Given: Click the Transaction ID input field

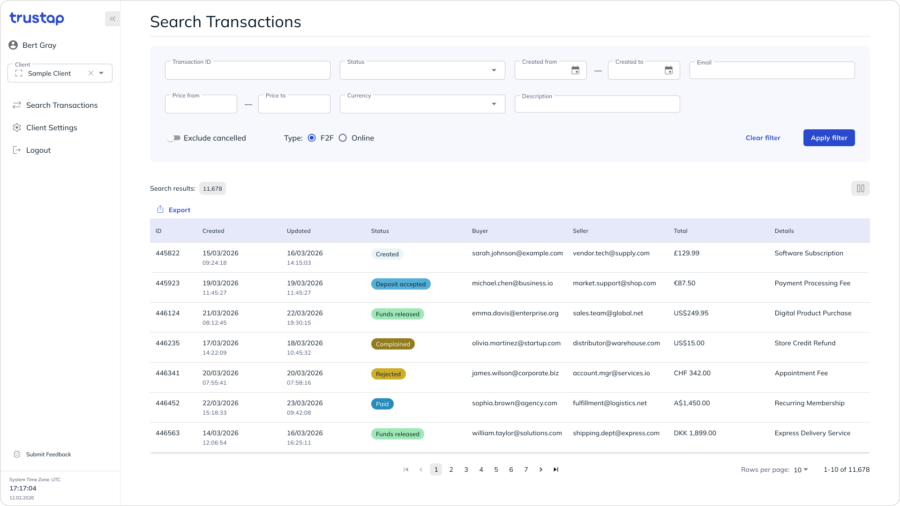Looking at the screenshot, I should click(x=247, y=71).
